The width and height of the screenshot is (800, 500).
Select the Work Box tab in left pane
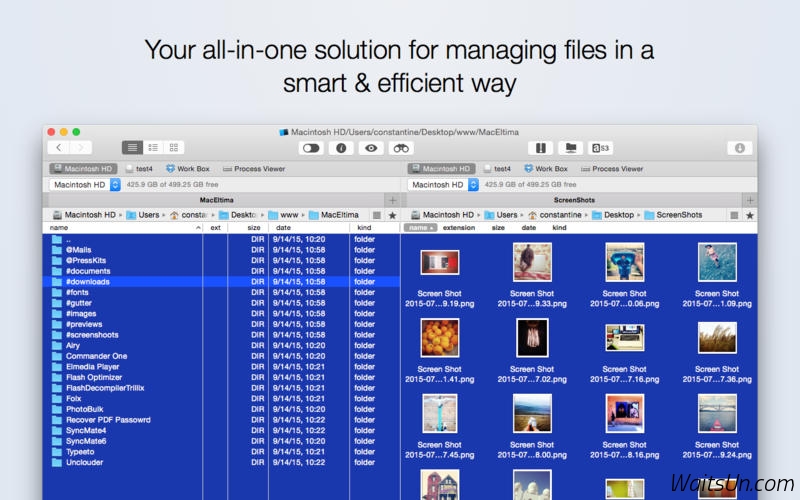point(188,169)
